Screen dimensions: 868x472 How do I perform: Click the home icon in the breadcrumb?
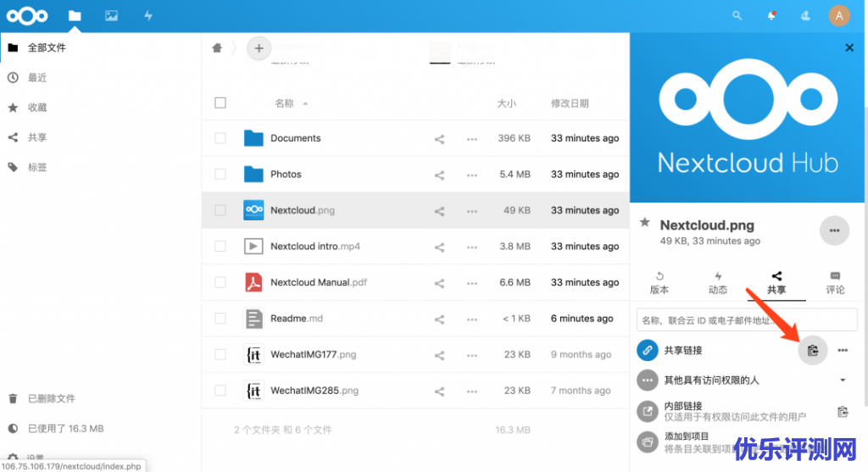click(x=217, y=48)
